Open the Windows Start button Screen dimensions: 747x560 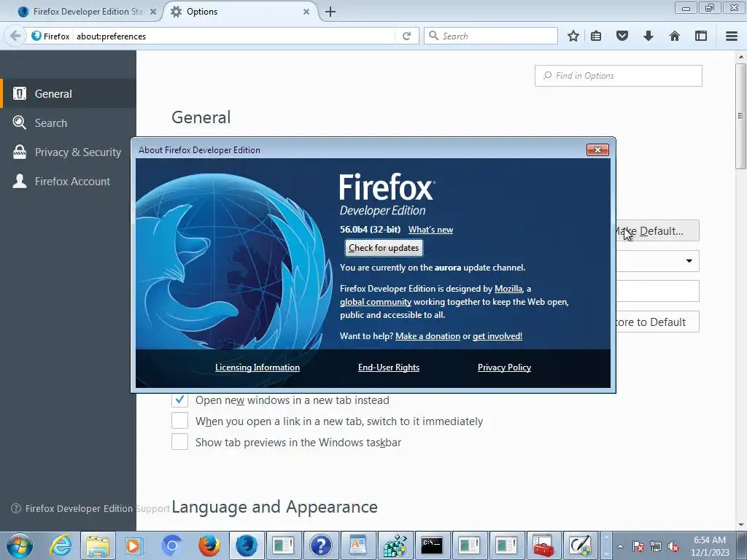(20, 545)
